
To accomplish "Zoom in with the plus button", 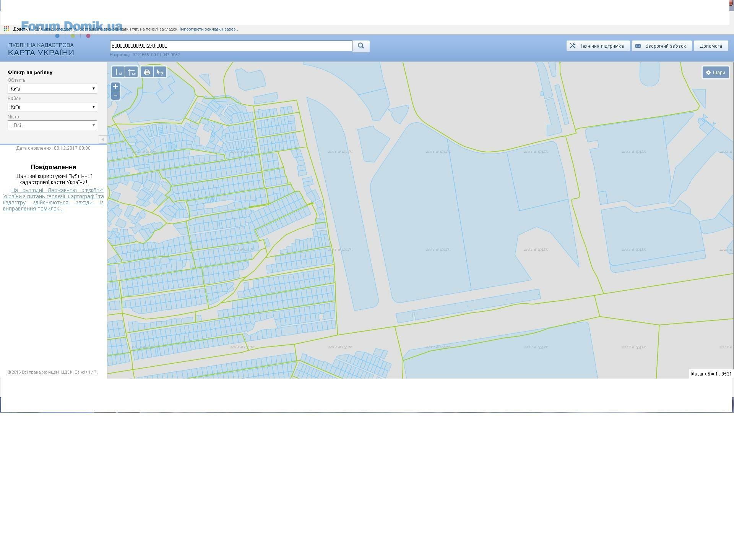I will point(115,87).
